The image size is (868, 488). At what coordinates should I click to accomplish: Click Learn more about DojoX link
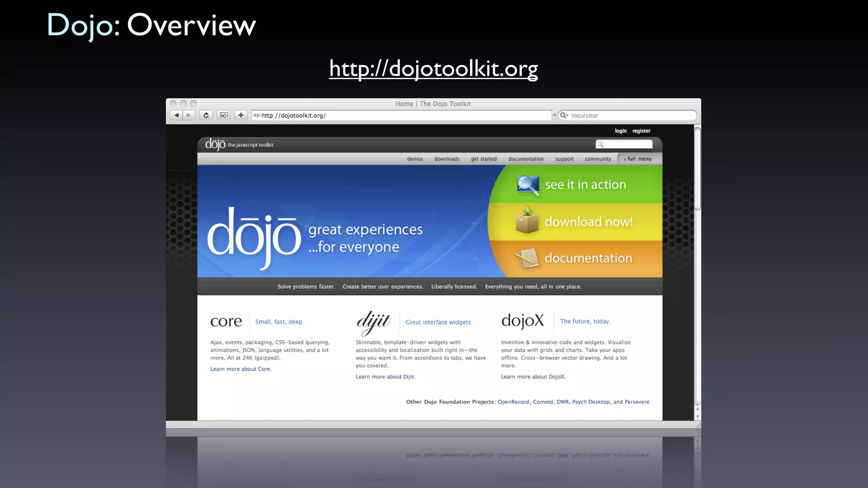[x=533, y=377]
